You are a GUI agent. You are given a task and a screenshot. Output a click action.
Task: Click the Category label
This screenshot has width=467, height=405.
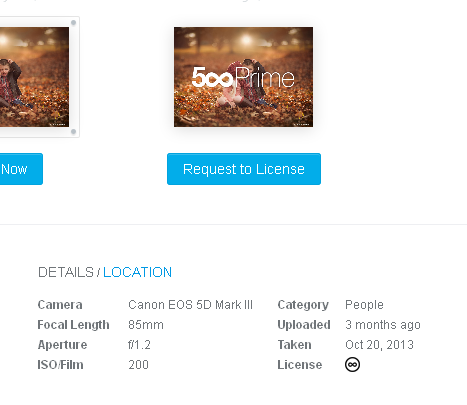pos(303,305)
